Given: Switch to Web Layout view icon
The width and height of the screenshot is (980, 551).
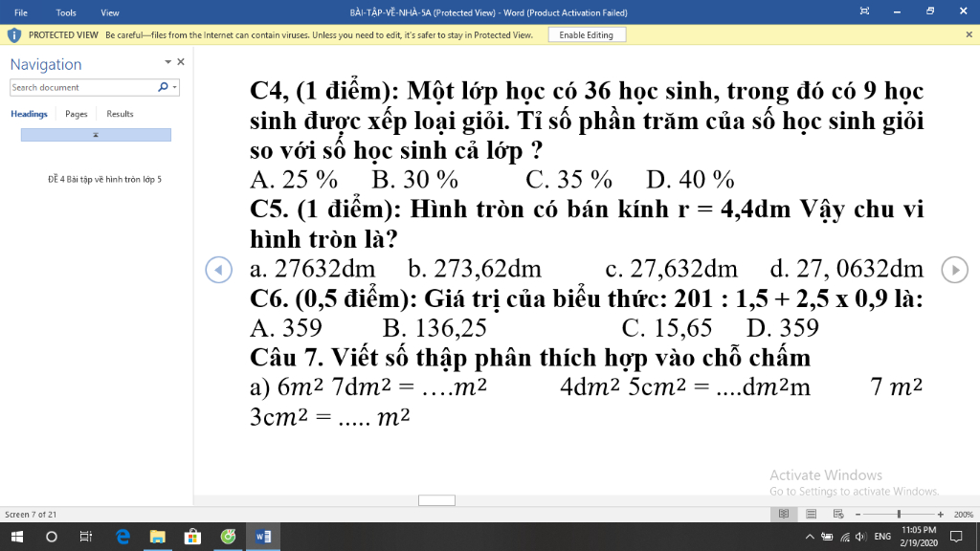Looking at the screenshot, I should 838,514.
